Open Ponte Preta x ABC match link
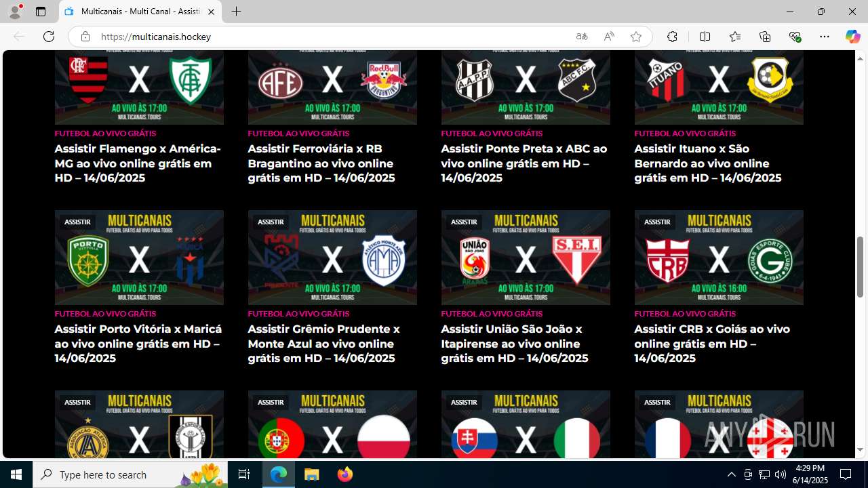The width and height of the screenshot is (868, 488). [524, 163]
